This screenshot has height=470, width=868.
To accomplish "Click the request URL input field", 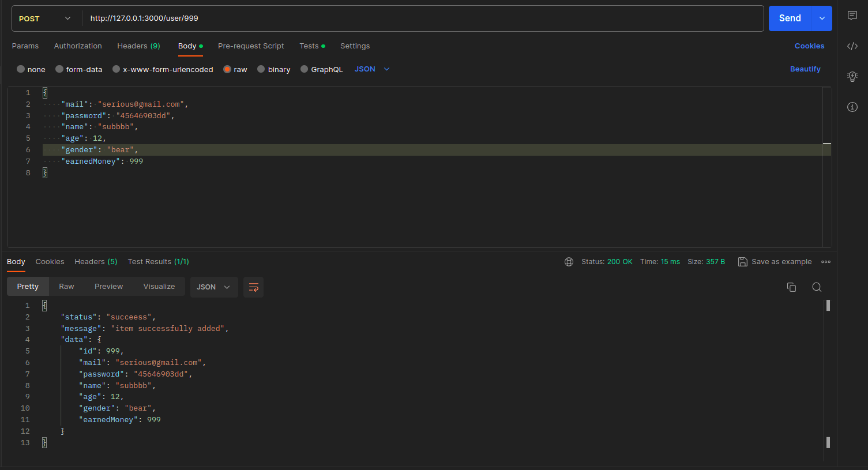I will (x=421, y=18).
